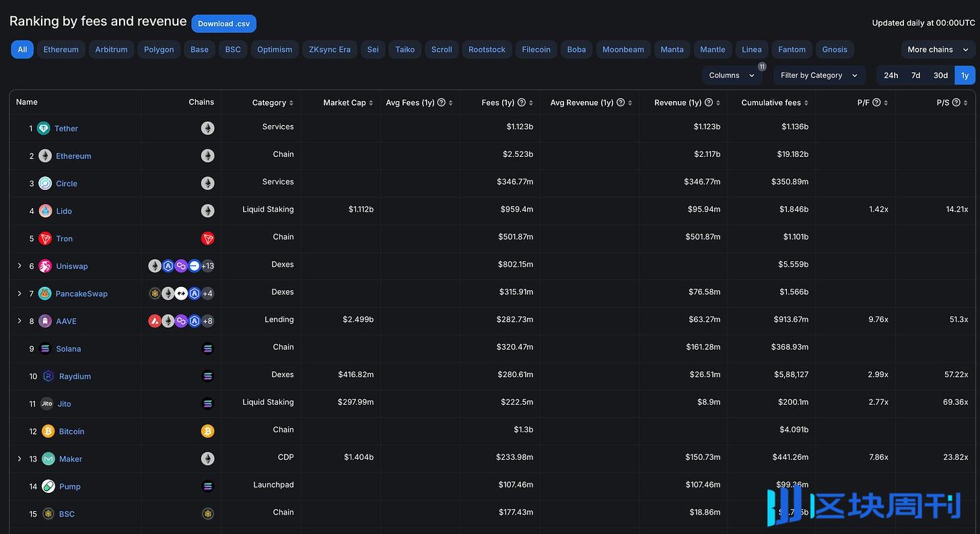Screen dimensions: 980x534
Task: Click the Circle logo icon
Action: [45, 183]
